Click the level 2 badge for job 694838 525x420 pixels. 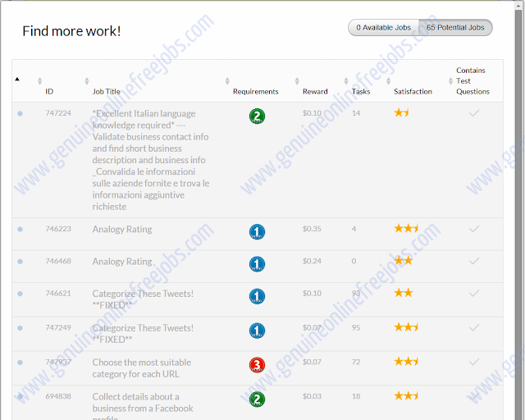[x=257, y=399]
